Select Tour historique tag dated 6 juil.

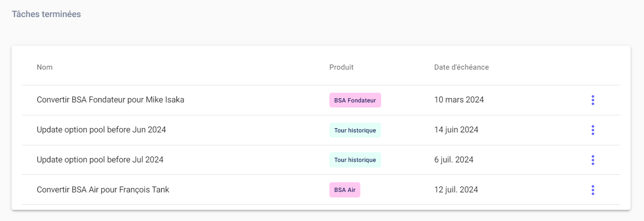click(x=355, y=160)
